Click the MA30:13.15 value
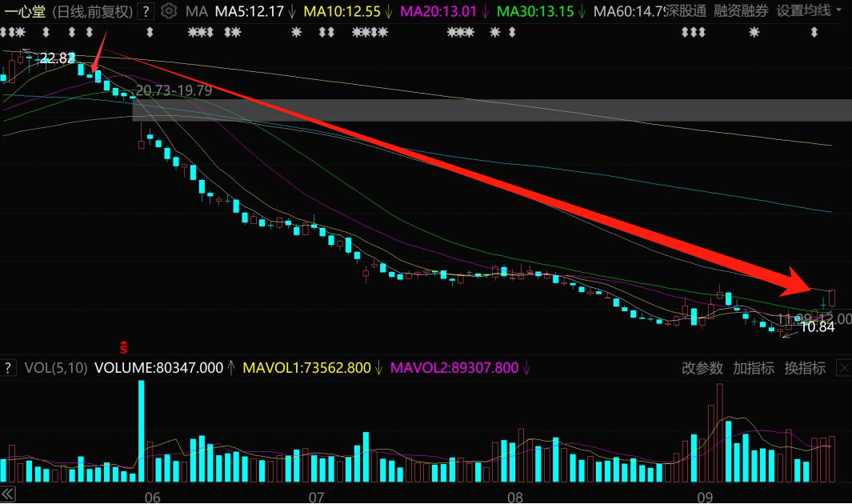 pyautogui.click(x=535, y=11)
